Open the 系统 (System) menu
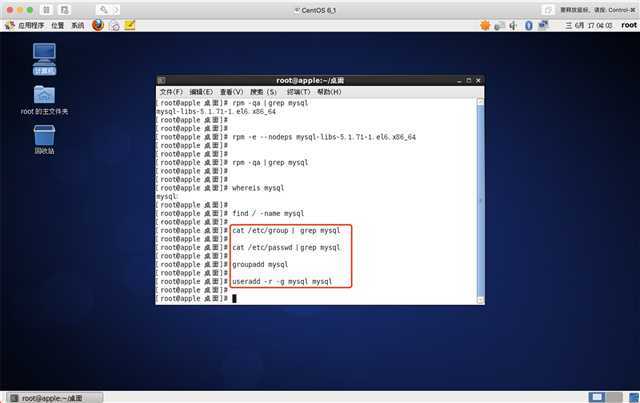Image resolution: width=640 pixels, height=403 pixels. click(x=78, y=26)
